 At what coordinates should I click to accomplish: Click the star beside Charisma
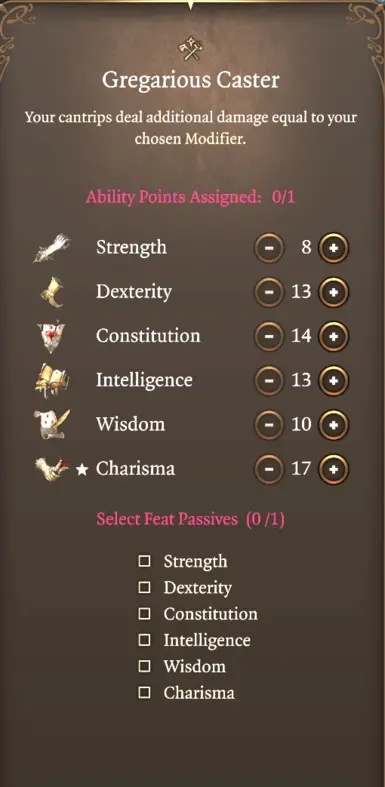point(82,469)
